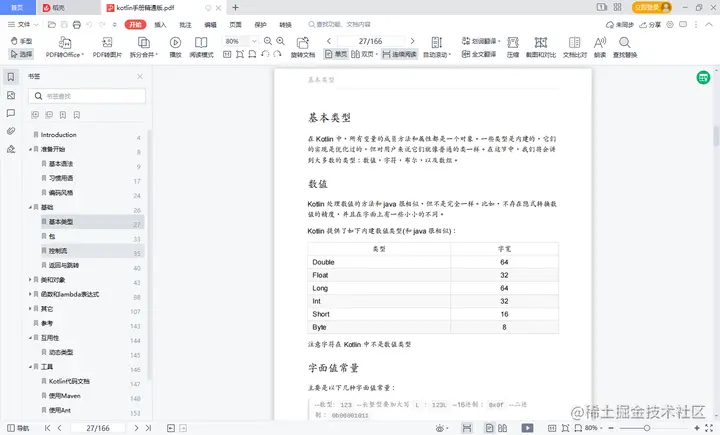Start slideshow with the 播放 button

pos(175,47)
